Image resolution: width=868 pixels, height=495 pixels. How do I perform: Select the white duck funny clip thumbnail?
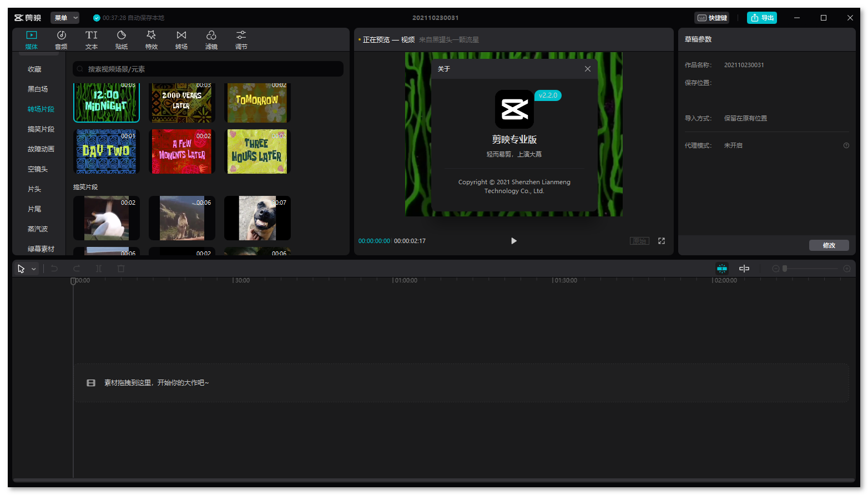pyautogui.click(x=107, y=218)
